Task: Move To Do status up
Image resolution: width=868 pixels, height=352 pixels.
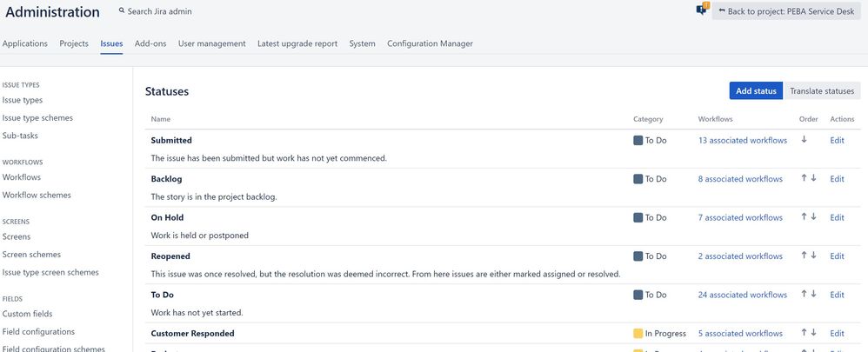Action: (x=804, y=295)
